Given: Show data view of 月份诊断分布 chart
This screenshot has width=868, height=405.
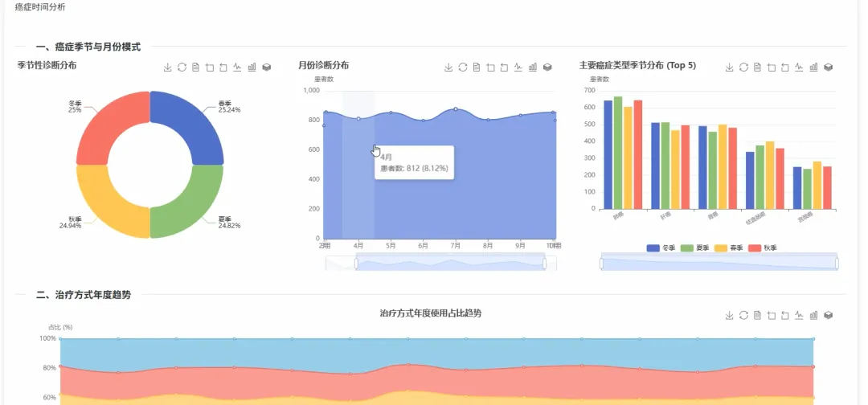Looking at the screenshot, I should pyautogui.click(x=476, y=67).
